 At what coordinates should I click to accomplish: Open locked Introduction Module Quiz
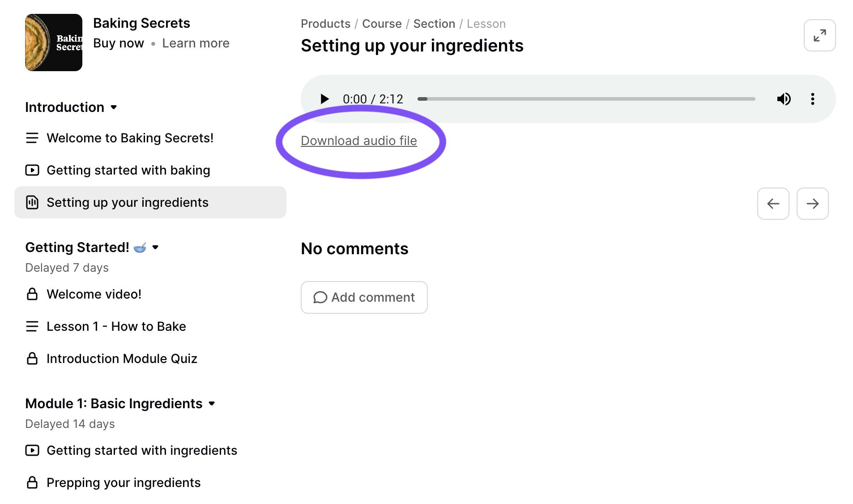point(122,359)
